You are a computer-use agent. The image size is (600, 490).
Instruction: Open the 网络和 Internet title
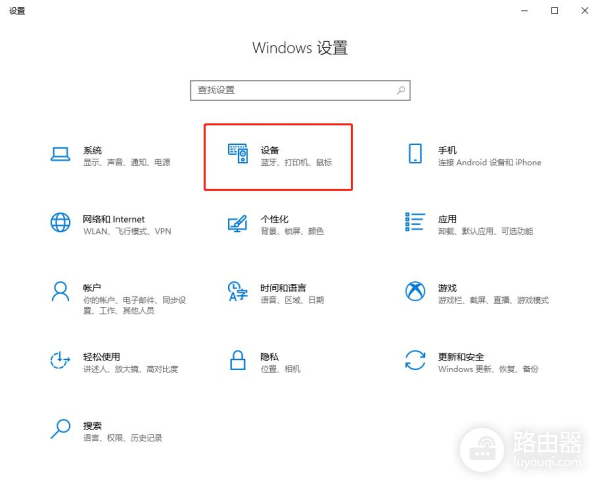point(114,219)
